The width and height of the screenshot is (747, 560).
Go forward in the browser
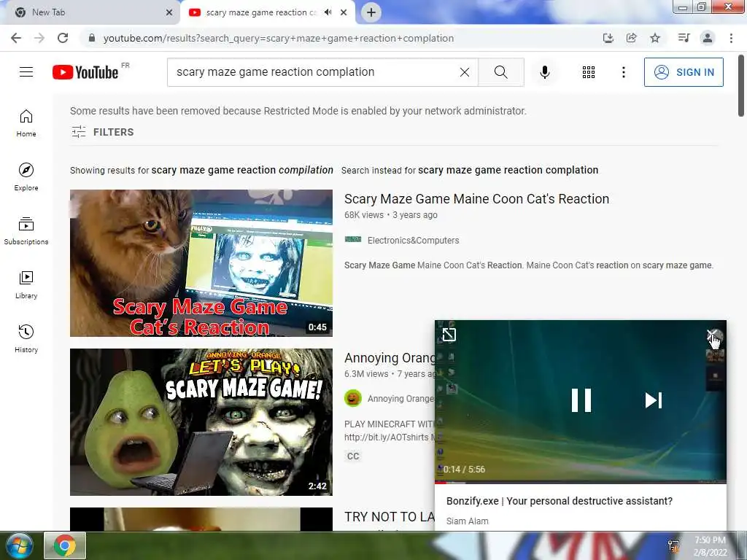[39, 38]
